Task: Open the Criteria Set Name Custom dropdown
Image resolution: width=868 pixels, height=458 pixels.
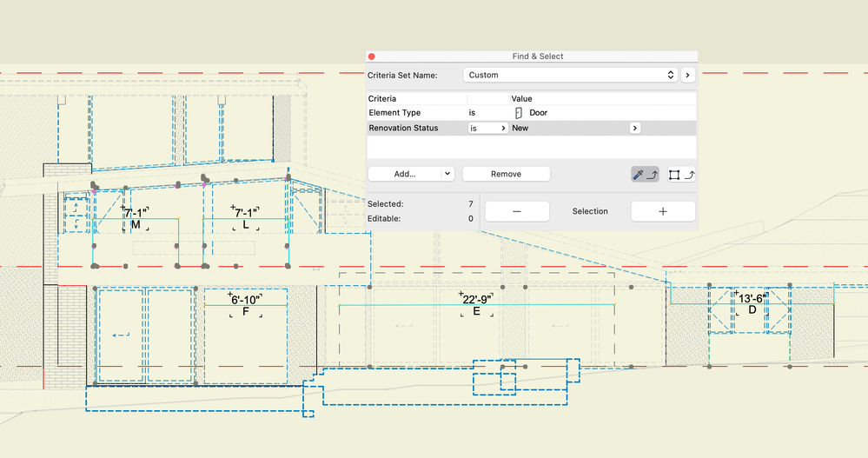Action: click(x=570, y=75)
